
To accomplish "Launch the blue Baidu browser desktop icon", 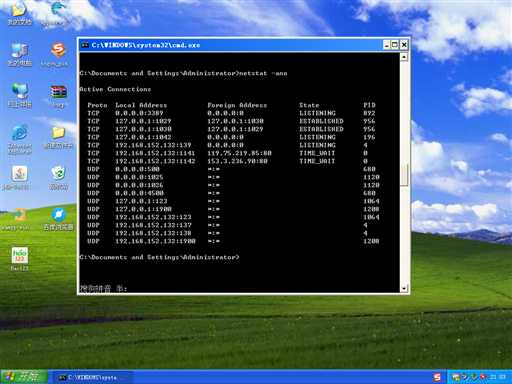I will (58, 219).
